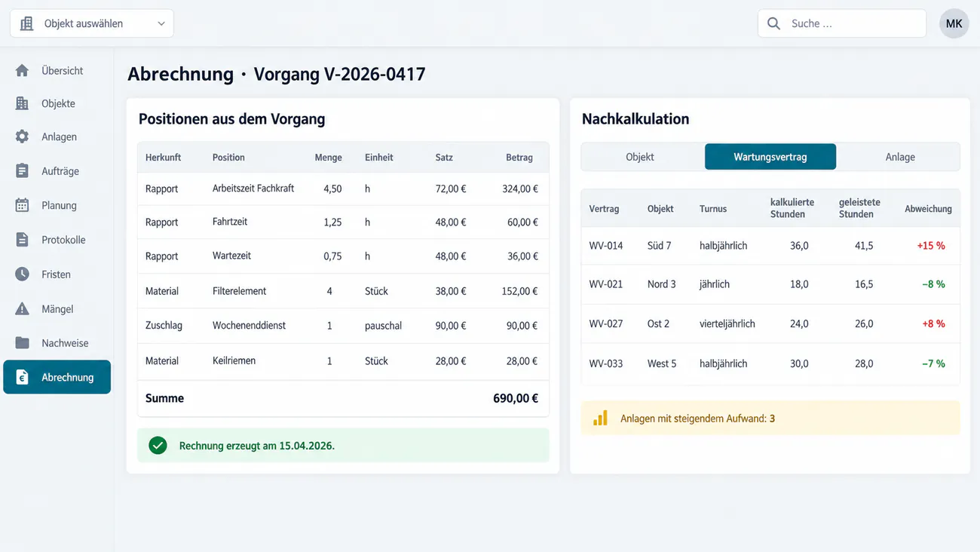The image size is (980, 552).
Task: Open contract WV-014
Action: pos(606,246)
